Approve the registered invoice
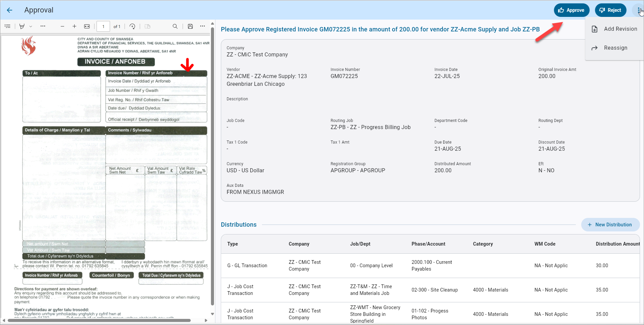 [x=571, y=10]
